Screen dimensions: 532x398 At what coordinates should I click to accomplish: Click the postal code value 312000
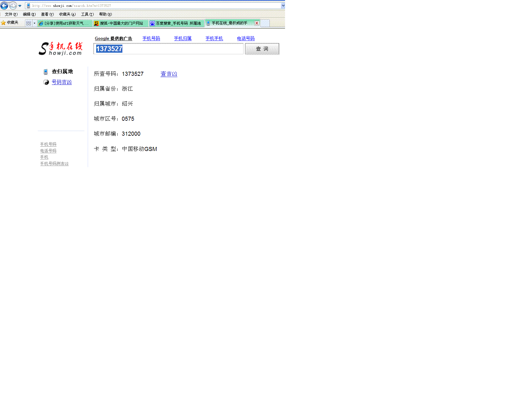click(x=131, y=134)
